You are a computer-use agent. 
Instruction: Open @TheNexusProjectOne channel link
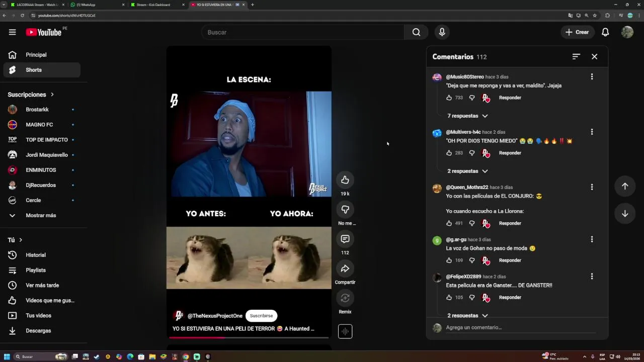[x=215, y=316]
